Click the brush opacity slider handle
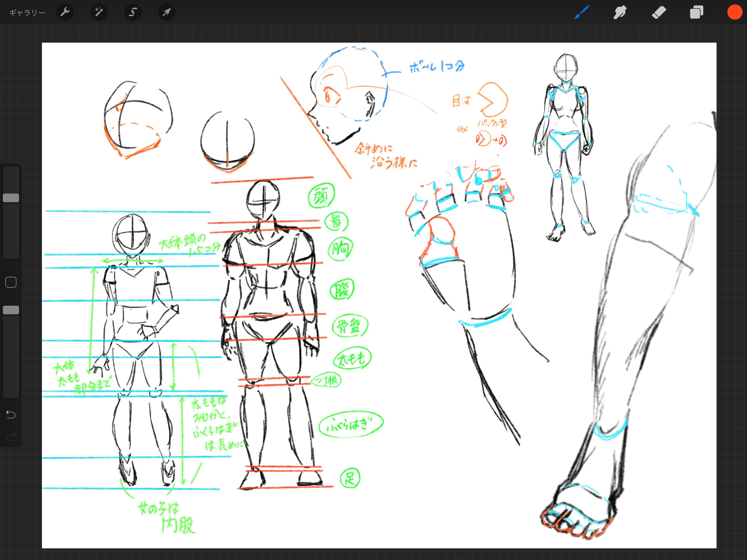This screenshot has width=747, height=560. [11, 310]
